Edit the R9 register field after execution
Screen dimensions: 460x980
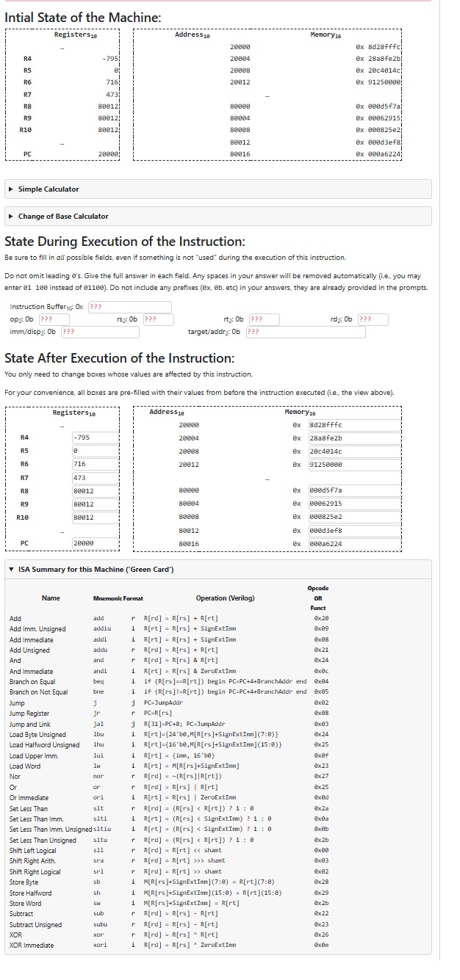pos(95,504)
